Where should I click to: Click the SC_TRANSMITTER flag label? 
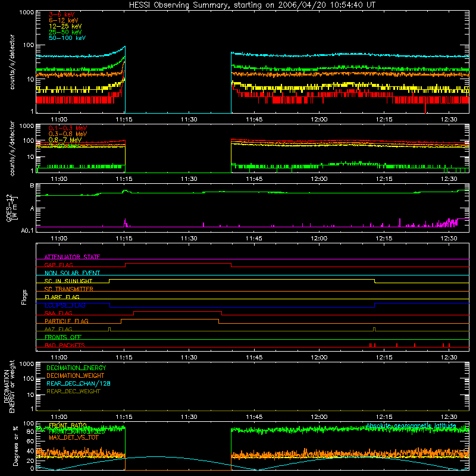[x=69, y=289]
